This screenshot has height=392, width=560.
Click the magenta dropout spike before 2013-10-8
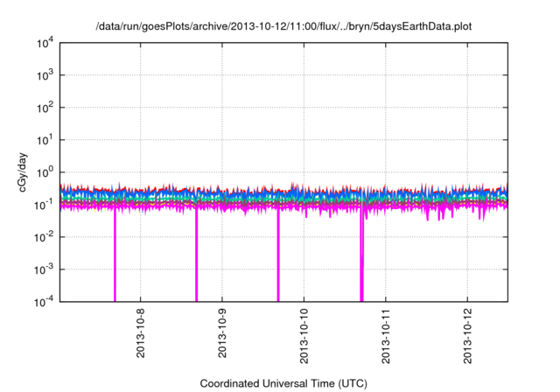[x=115, y=255]
